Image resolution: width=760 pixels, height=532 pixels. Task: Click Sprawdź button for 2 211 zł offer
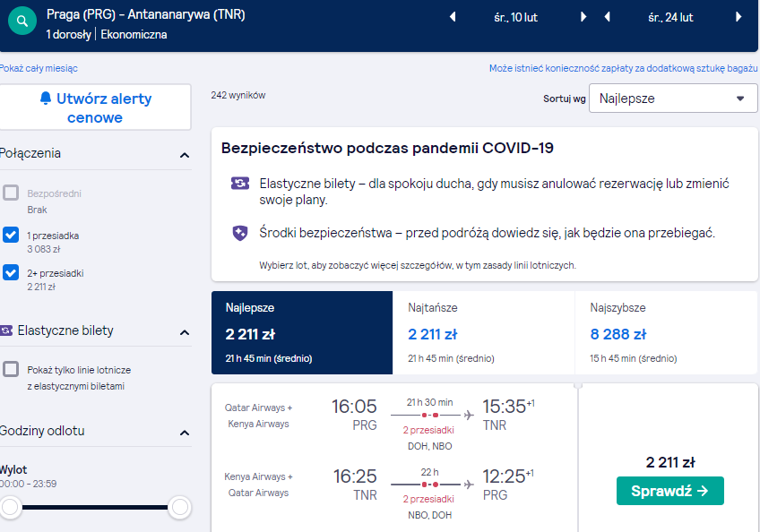670,491
